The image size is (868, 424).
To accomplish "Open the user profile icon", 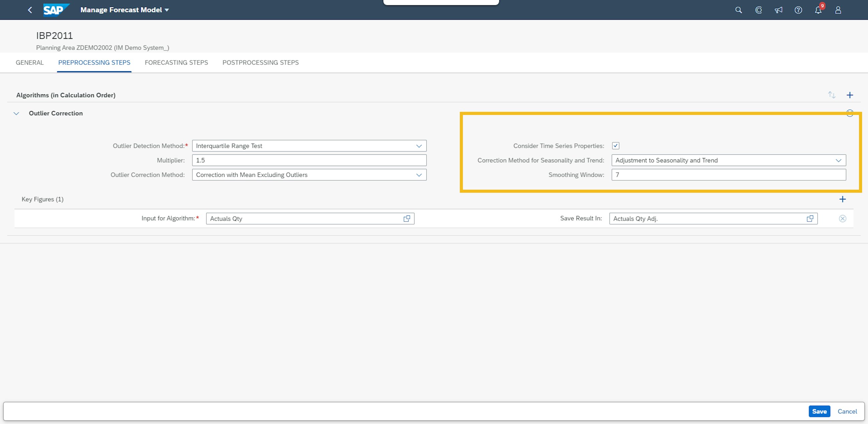I will point(838,10).
